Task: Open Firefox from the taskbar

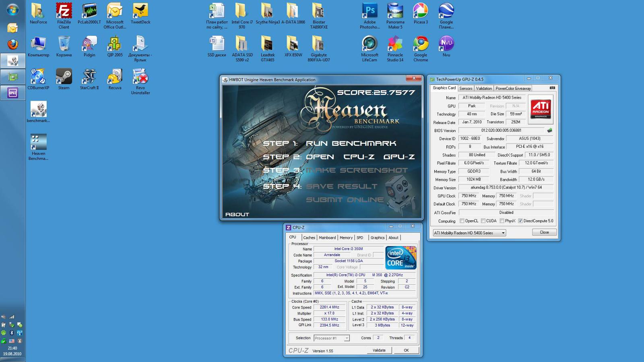Action: [12, 44]
